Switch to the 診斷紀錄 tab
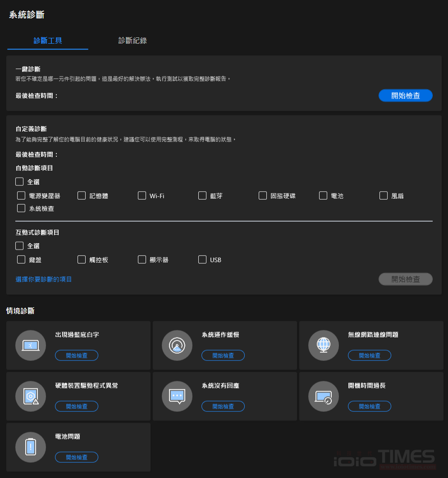The height and width of the screenshot is (478, 448). click(x=133, y=41)
